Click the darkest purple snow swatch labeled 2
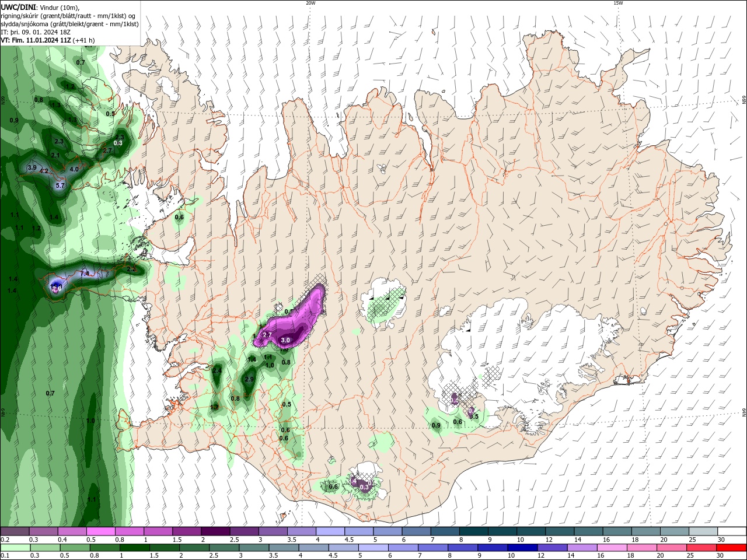Image resolution: width=747 pixels, height=560 pixels. coord(215,531)
